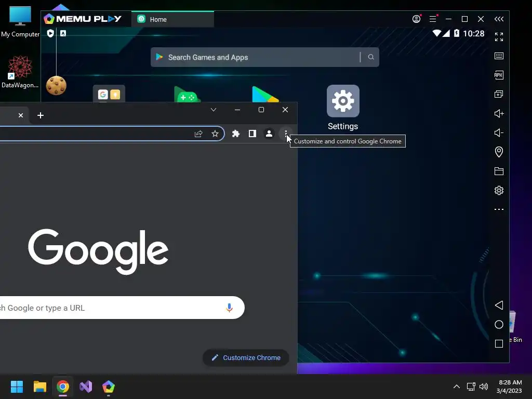This screenshot has width=532, height=399.
Task: Open Android Settings app in MEmu
Action: (x=343, y=107)
